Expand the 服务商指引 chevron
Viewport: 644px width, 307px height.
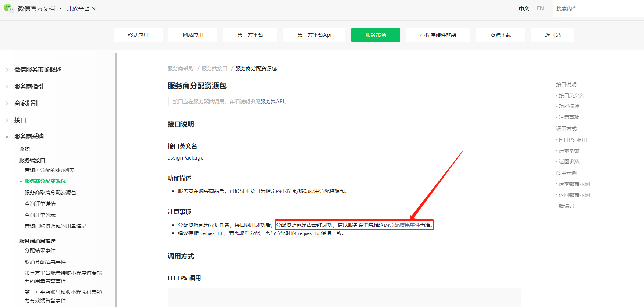coord(7,86)
